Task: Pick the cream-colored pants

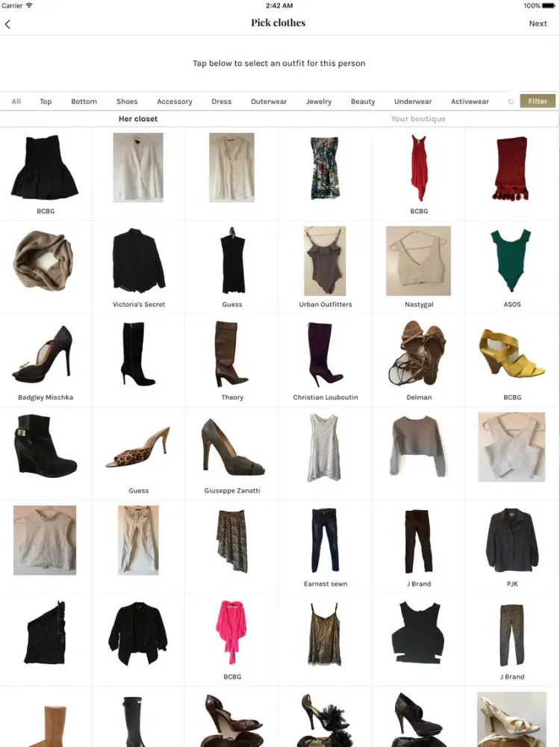Action: [138, 540]
